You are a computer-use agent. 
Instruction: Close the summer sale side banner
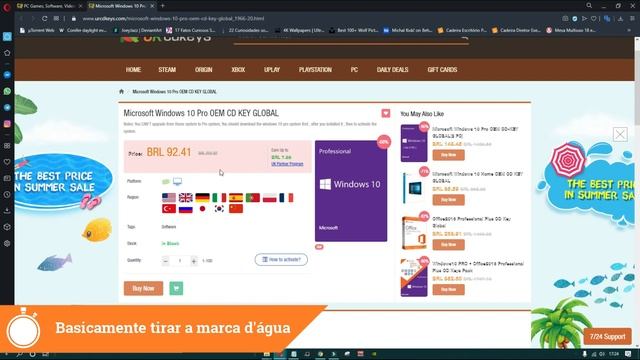click(x=620, y=134)
